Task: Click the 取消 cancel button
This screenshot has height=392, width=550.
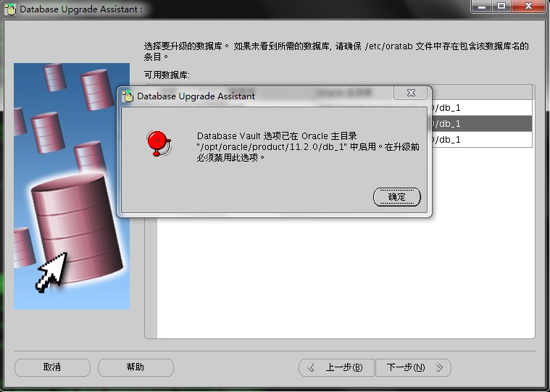Action: [x=52, y=367]
